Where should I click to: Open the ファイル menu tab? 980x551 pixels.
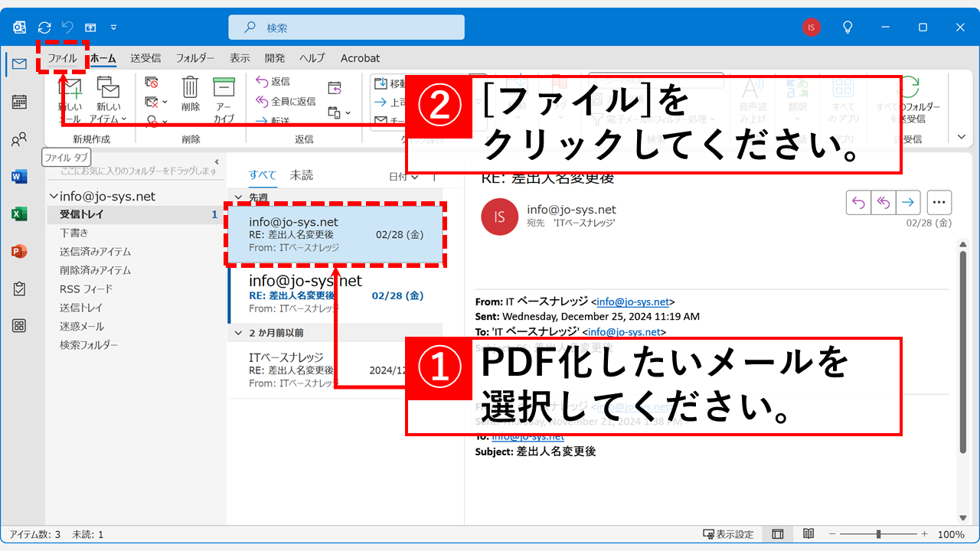(63, 57)
